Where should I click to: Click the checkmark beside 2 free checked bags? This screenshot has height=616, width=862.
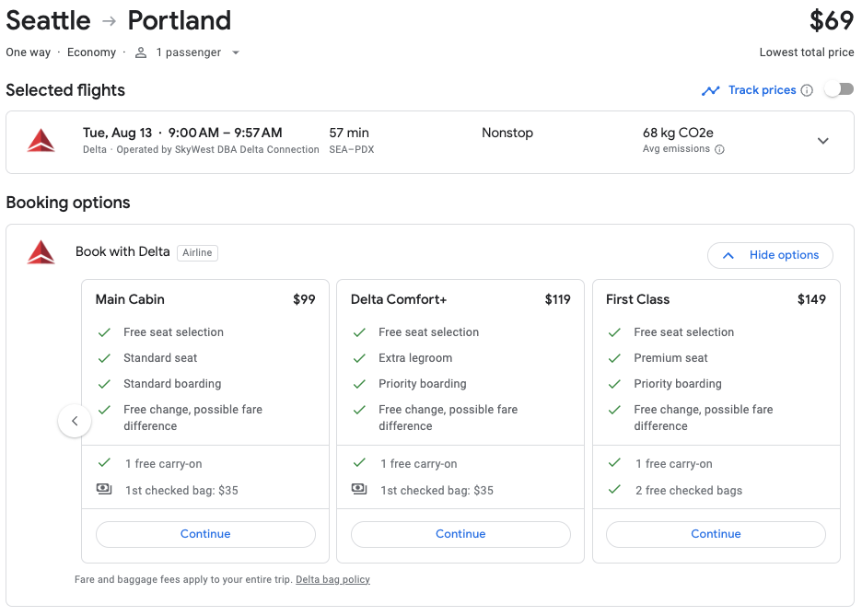tap(614, 490)
